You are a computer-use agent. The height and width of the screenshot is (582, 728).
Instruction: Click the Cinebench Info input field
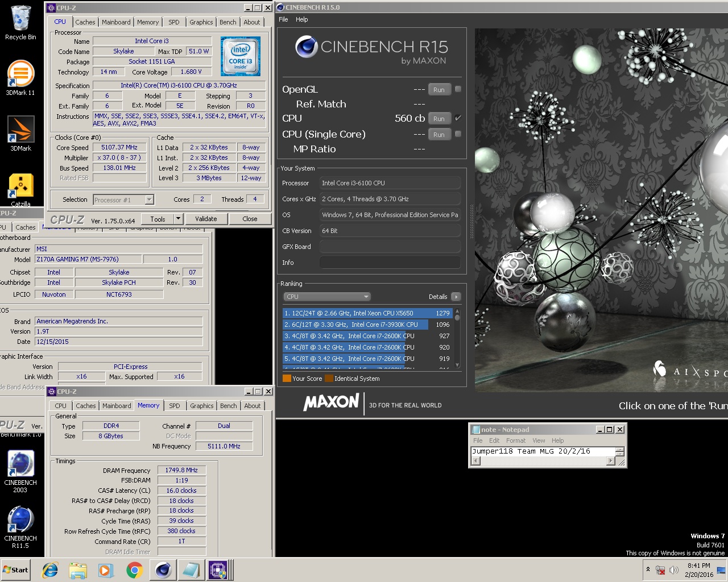click(x=390, y=263)
